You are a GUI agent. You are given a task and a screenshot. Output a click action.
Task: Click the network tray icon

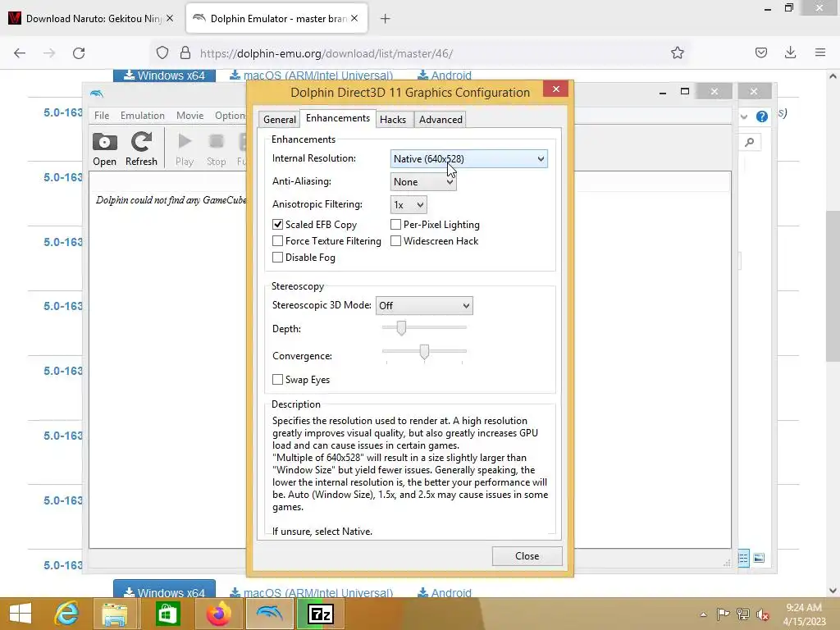click(743, 614)
